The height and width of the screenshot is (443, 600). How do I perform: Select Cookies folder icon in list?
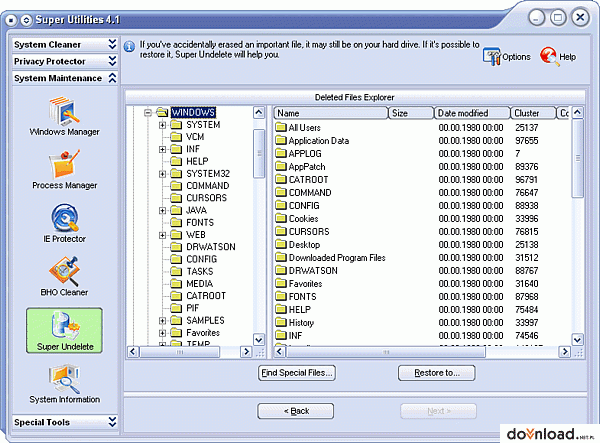pyautogui.click(x=281, y=218)
